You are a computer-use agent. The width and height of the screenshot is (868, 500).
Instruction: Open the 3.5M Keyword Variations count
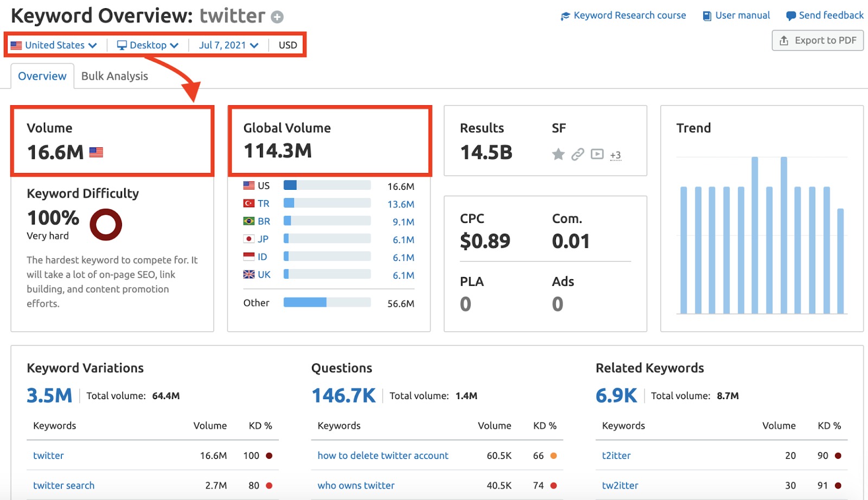(x=49, y=395)
